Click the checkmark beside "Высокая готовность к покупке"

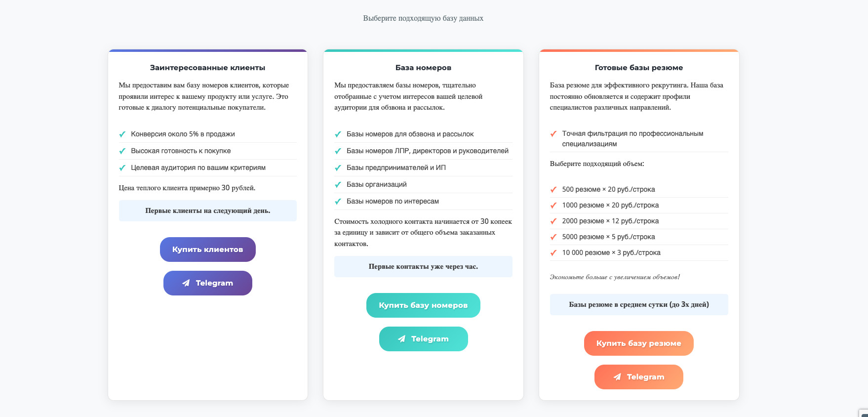(x=122, y=151)
